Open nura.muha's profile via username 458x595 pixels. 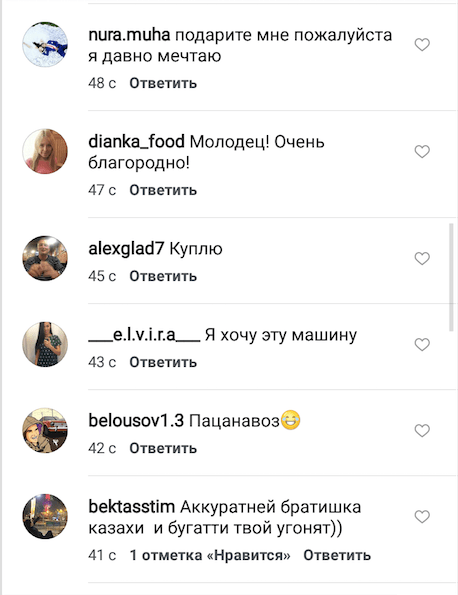point(129,35)
